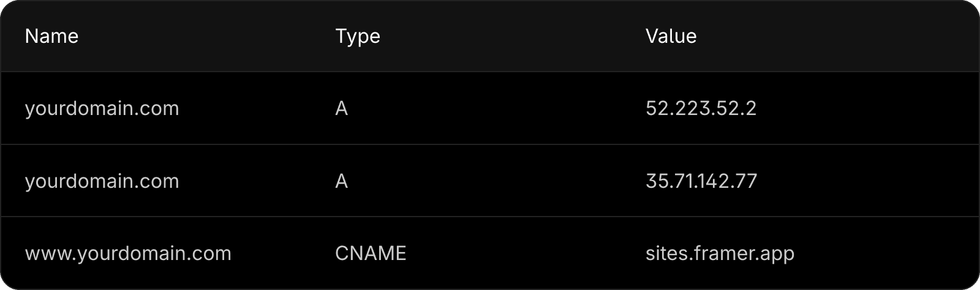Screen dimensions: 980x290
Task: Select the second A record row
Action: [490, 181]
